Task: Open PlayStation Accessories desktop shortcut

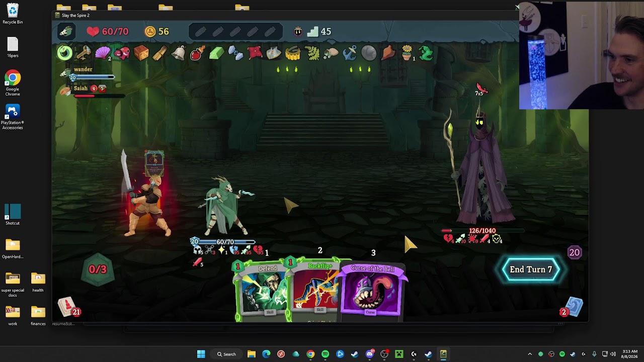Action: (13, 117)
